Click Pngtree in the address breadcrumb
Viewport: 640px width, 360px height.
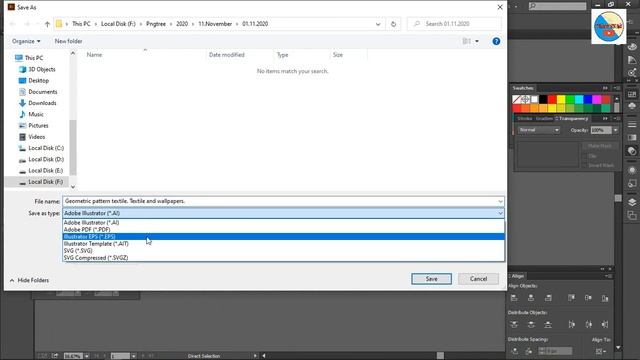156,24
